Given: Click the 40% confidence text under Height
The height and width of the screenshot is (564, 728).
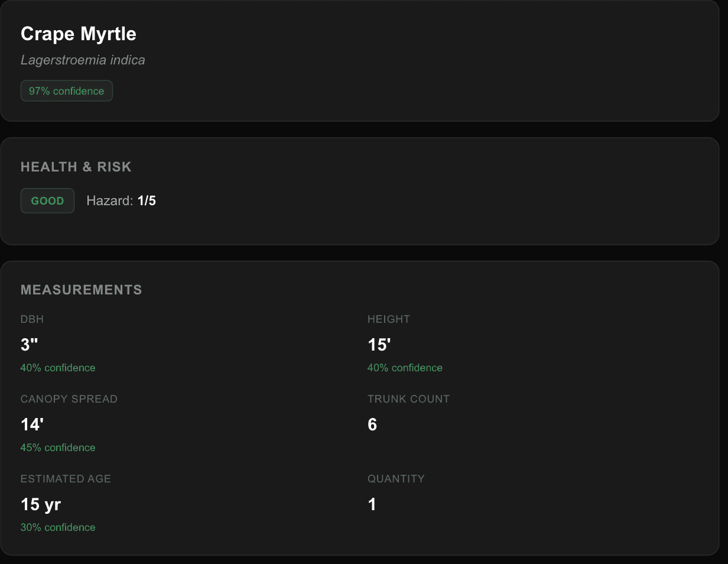Looking at the screenshot, I should [x=405, y=368].
